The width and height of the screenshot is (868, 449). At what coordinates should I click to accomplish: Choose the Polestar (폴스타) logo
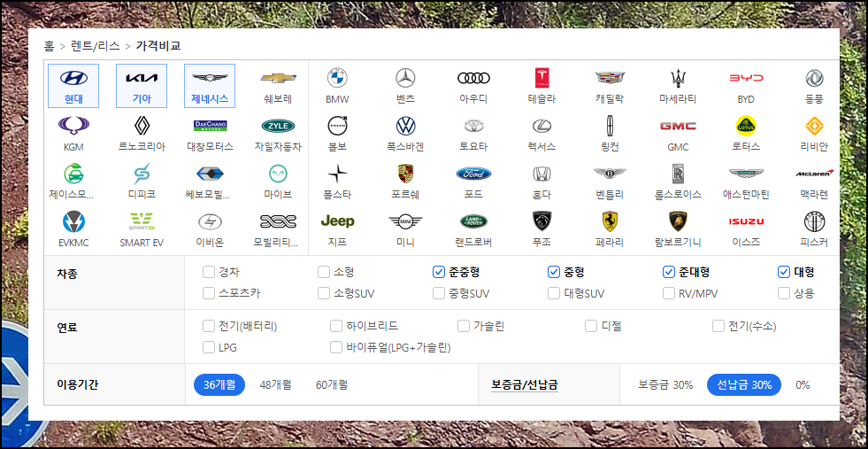(337, 174)
